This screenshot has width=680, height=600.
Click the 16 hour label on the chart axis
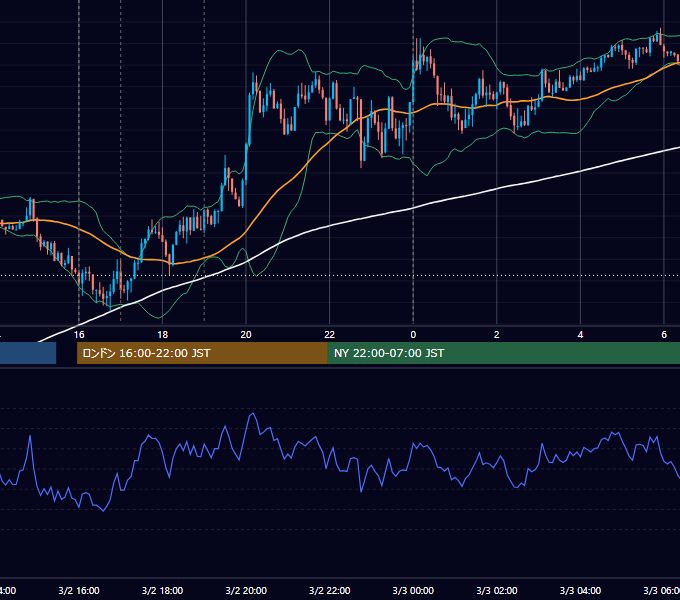click(x=79, y=335)
